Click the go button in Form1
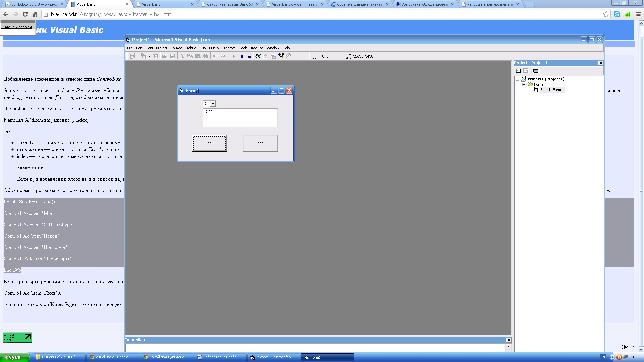644x362 pixels. tap(209, 143)
